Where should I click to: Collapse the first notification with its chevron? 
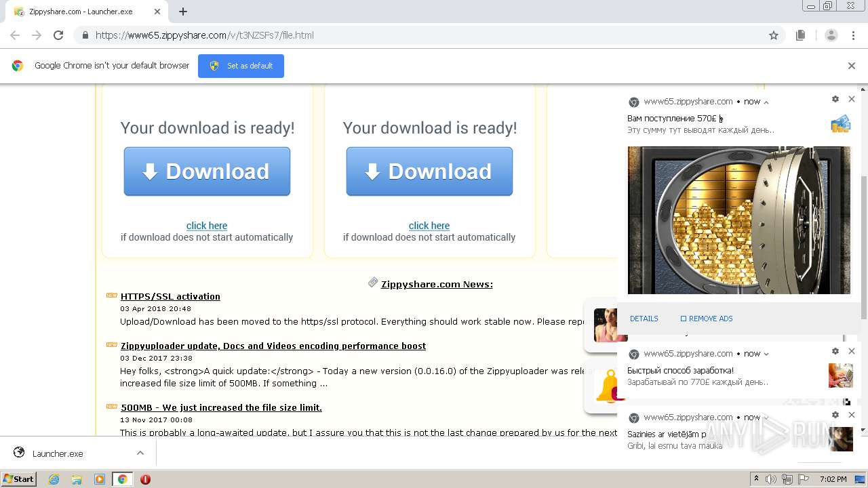coord(766,102)
